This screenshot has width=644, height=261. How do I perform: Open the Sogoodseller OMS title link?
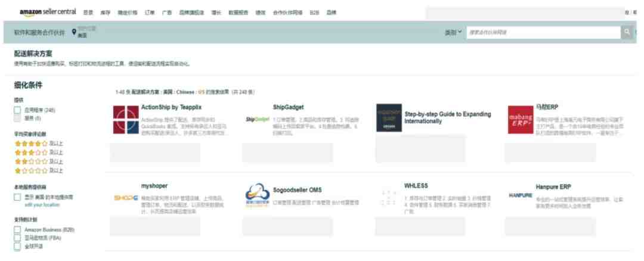tap(298, 190)
